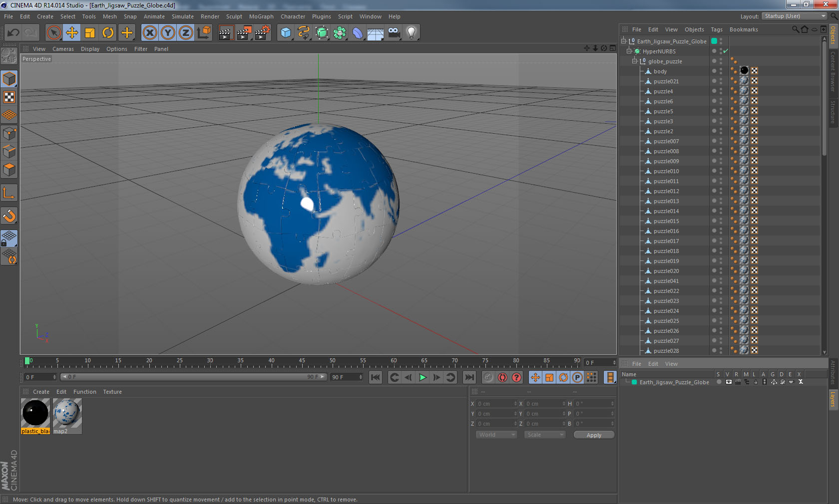Viewport: 839px width, 504px height.
Task: Click stepper on X position 0 cm field
Action: pos(515,404)
